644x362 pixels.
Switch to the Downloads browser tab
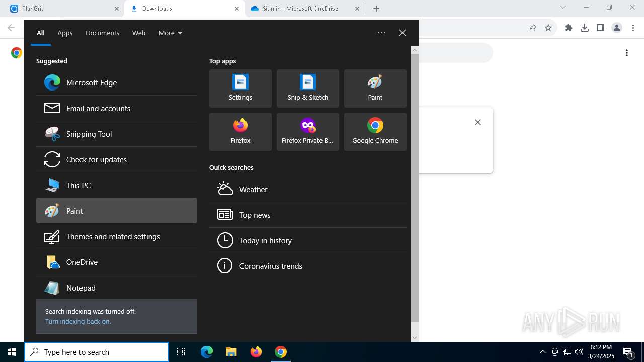tap(184, 9)
